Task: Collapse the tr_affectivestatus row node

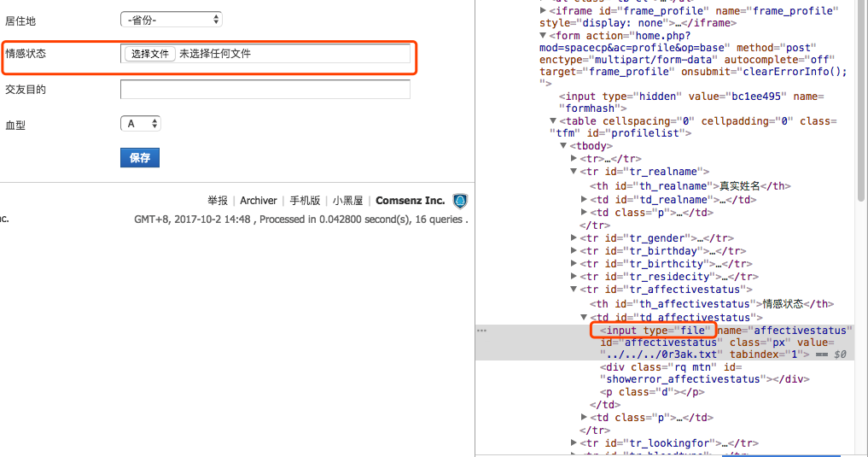Action: point(574,290)
